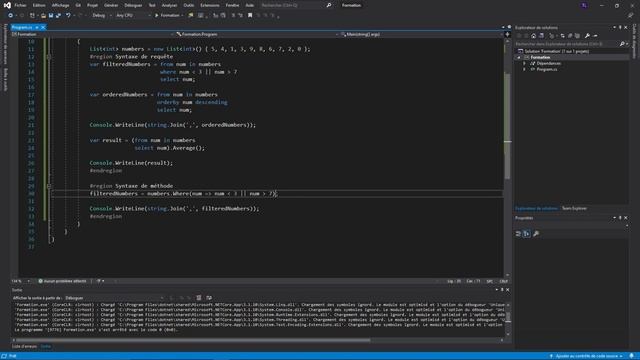The width and height of the screenshot is (640, 360).
Task: Open the Any CPU platform dropdown
Action: [133, 16]
